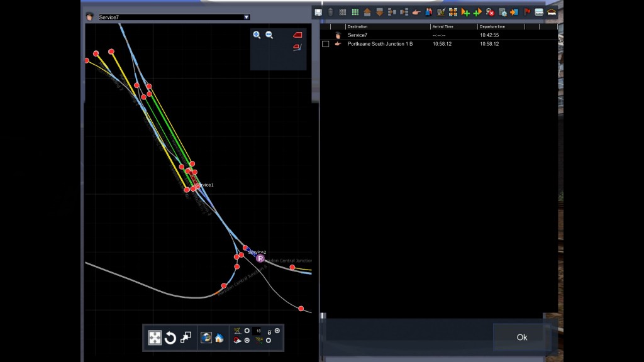Toggle the radio button beside the magnet icon
Image resolution: width=644 pixels, height=362 pixels.
pos(247,341)
